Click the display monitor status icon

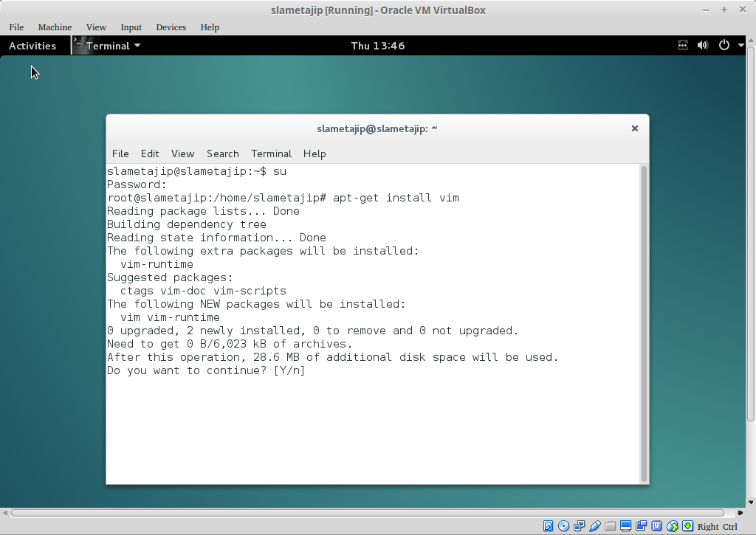tap(626, 526)
